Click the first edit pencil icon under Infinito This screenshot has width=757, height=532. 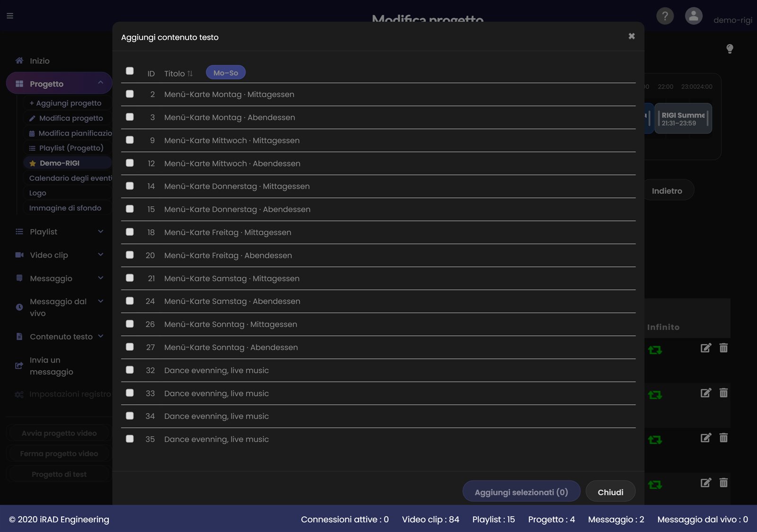coord(705,348)
